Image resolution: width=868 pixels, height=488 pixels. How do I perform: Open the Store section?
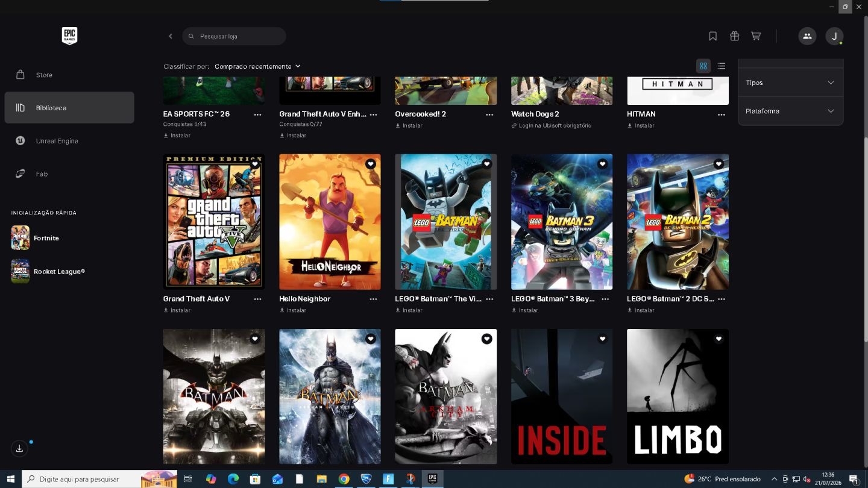tap(69, 75)
